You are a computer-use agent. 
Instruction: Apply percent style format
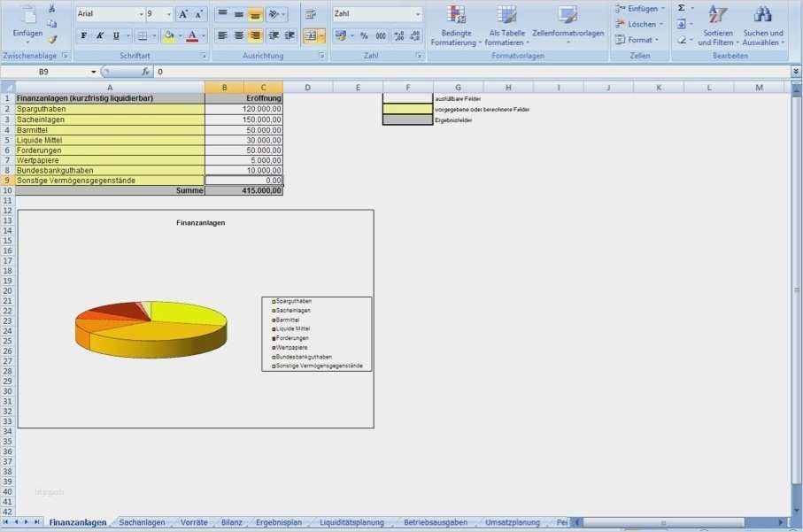click(x=364, y=35)
